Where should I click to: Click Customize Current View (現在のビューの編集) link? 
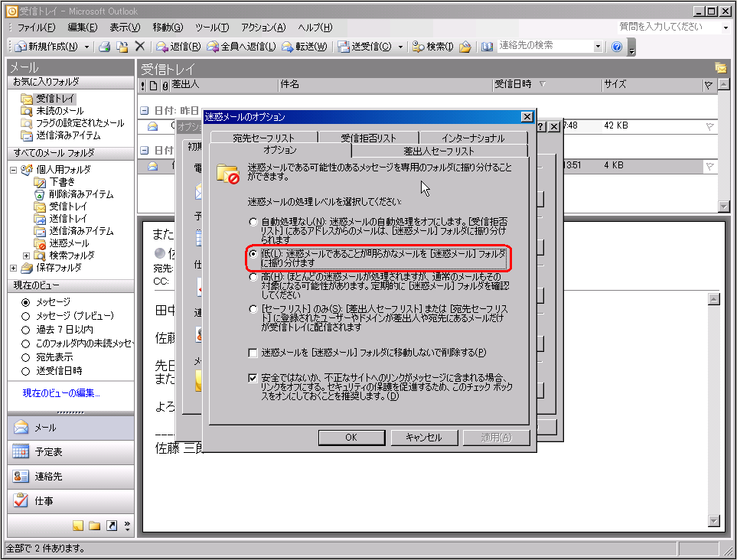[61, 392]
